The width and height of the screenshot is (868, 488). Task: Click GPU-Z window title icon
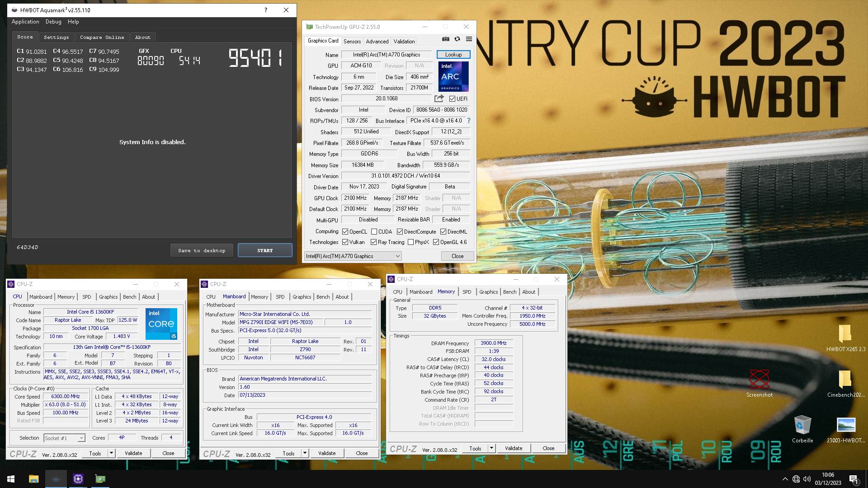click(x=309, y=27)
